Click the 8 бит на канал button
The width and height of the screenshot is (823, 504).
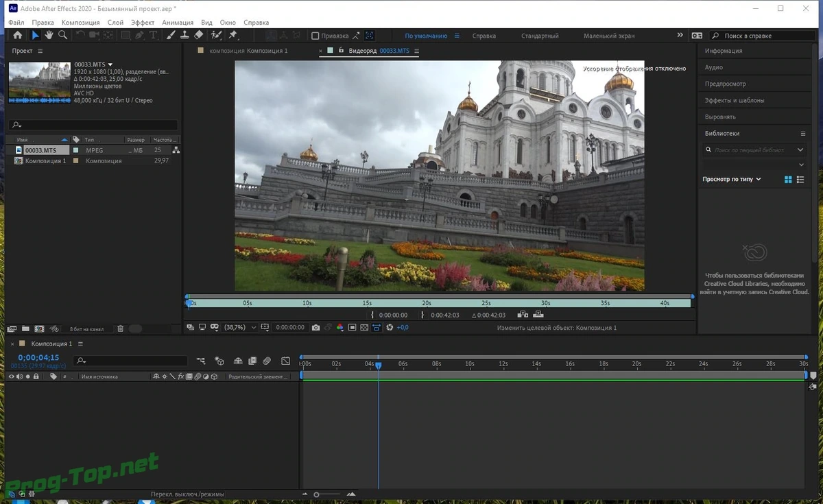tap(86, 329)
